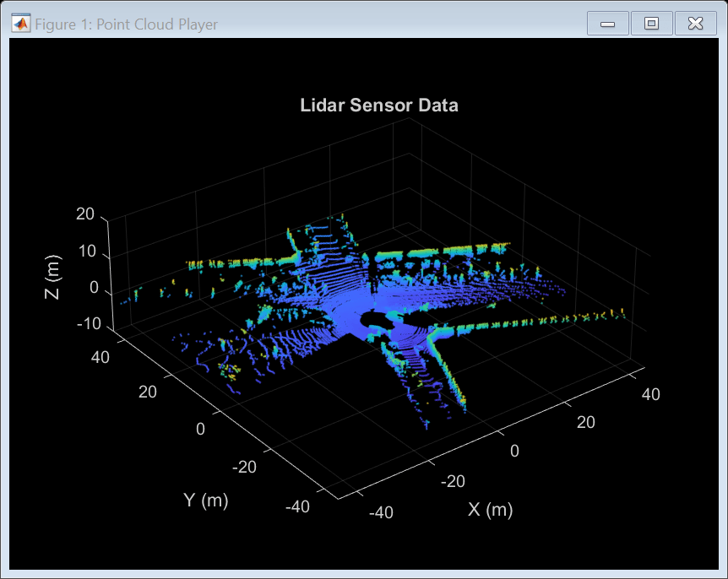The image size is (728, 579).
Task: Click the -20 tick label on the X axis
Action: click(453, 481)
